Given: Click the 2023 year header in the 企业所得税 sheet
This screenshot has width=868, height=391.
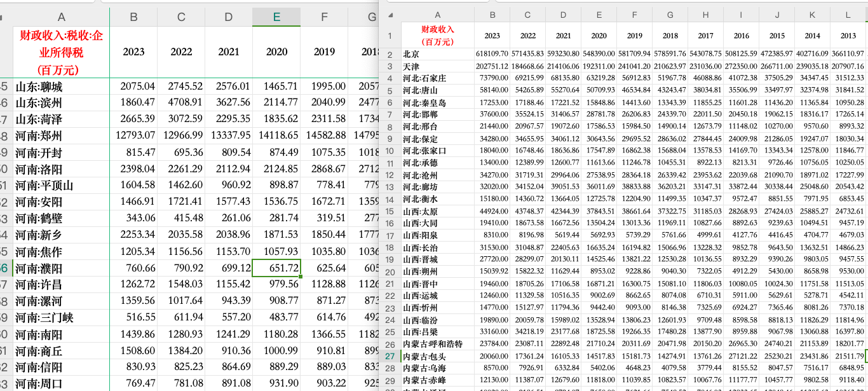Looking at the screenshot, I should click(x=133, y=52).
